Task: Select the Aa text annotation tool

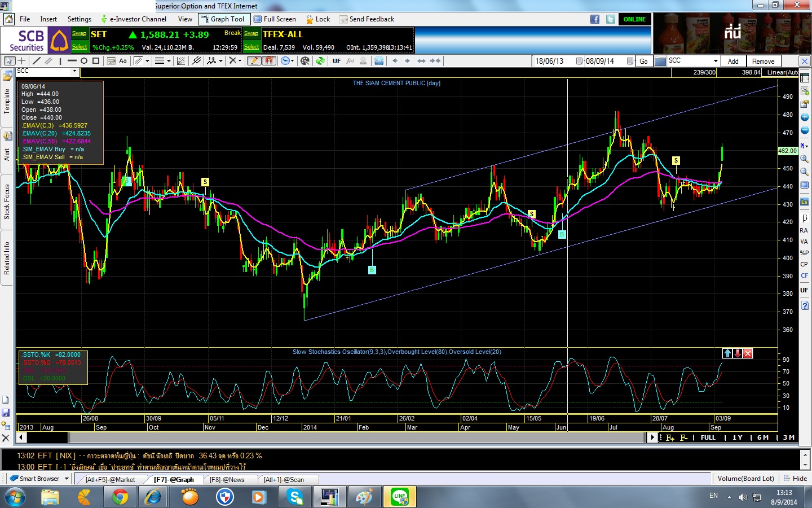Action: (123, 61)
